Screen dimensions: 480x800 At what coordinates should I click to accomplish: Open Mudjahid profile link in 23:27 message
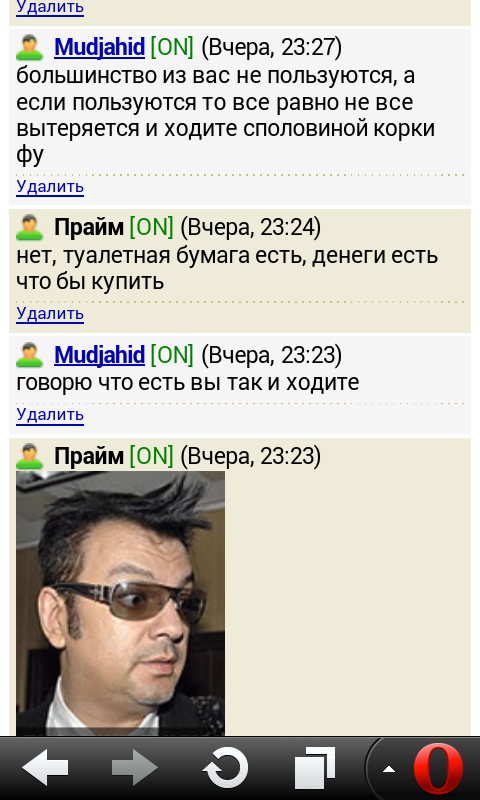[99, 48]
